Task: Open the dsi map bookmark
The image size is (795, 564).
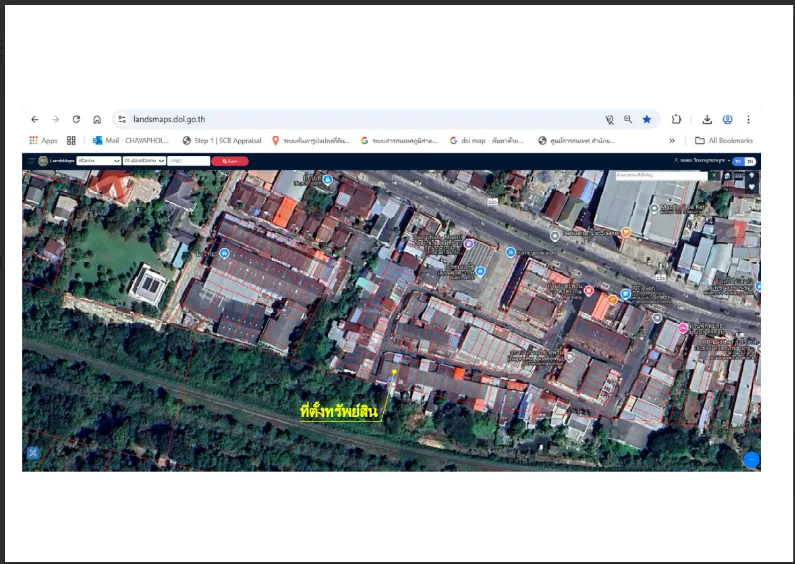Action: coord(487,140)
